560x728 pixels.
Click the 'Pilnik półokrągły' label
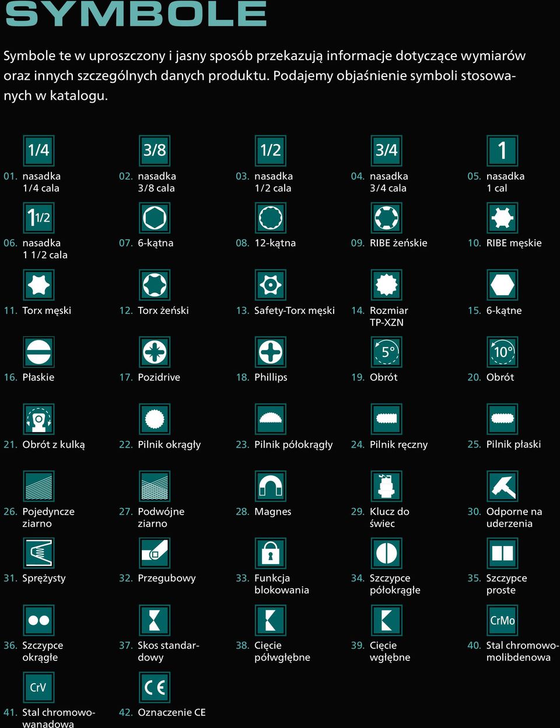coord(293,444)
